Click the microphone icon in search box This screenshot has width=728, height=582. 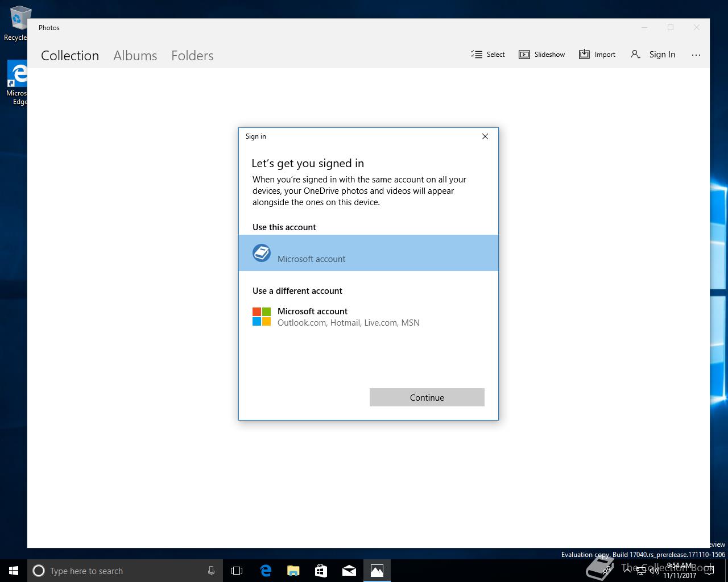(x=211, y=571)
